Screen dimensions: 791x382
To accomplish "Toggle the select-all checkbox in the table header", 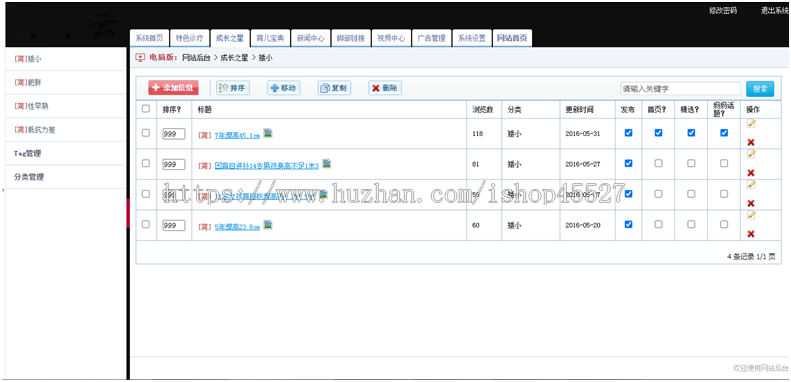I will pyautogui.click(x=146, y=108).
